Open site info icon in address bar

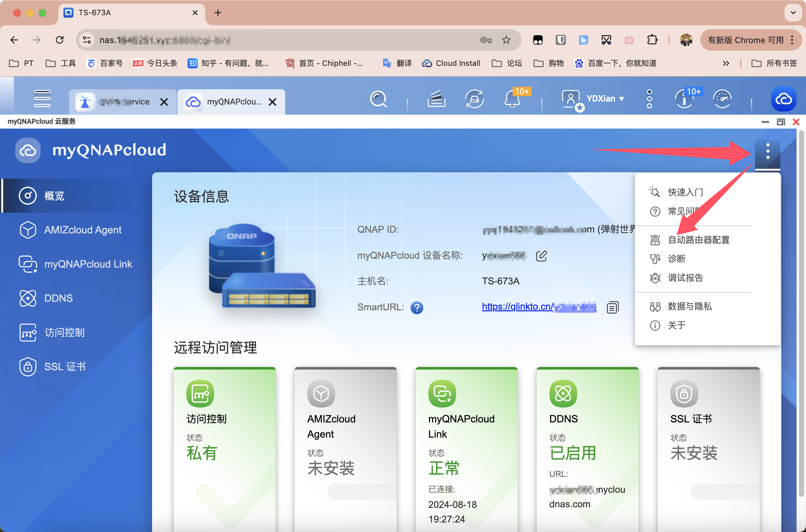(x=87, y=40)
